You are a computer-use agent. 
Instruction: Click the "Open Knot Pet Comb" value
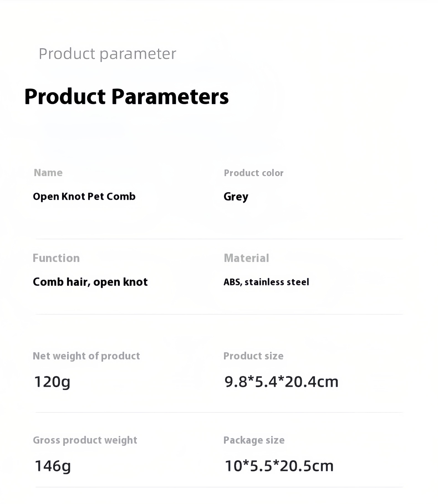84,196
